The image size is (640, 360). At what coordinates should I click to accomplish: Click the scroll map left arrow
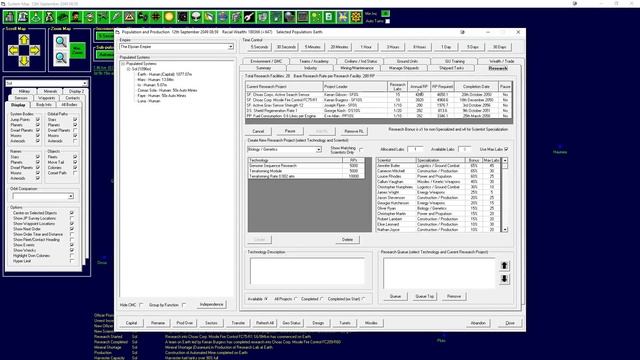click(x=13, y=51)
